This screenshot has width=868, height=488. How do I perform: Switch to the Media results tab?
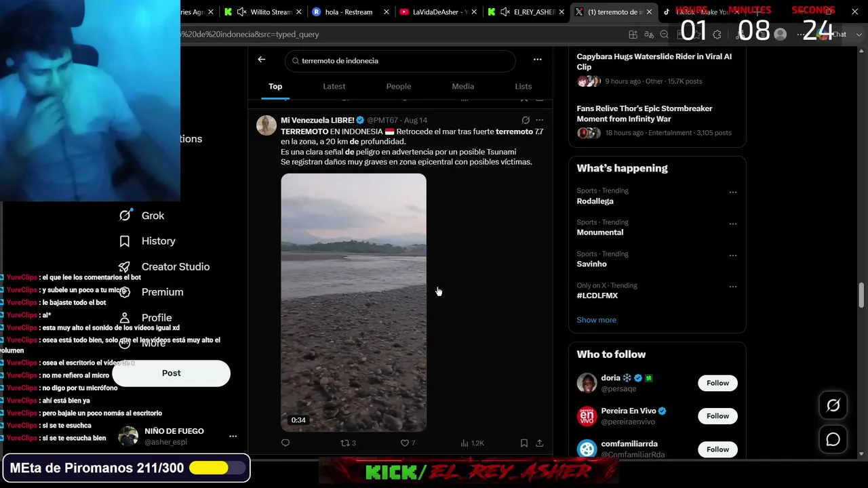463,87
